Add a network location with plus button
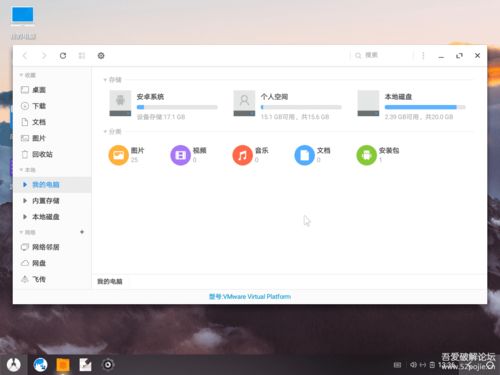Image resolution: width=500 pixels, height=375 pixels. point(82,232)
